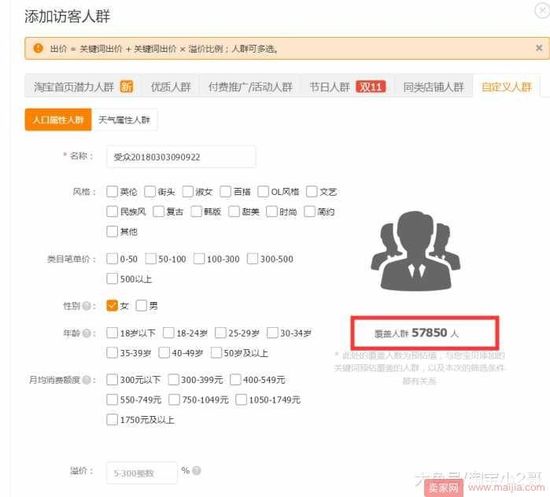Click the orange info icon in the notice banner
This screenshot has width=550, height=497.
pos(38,48)
